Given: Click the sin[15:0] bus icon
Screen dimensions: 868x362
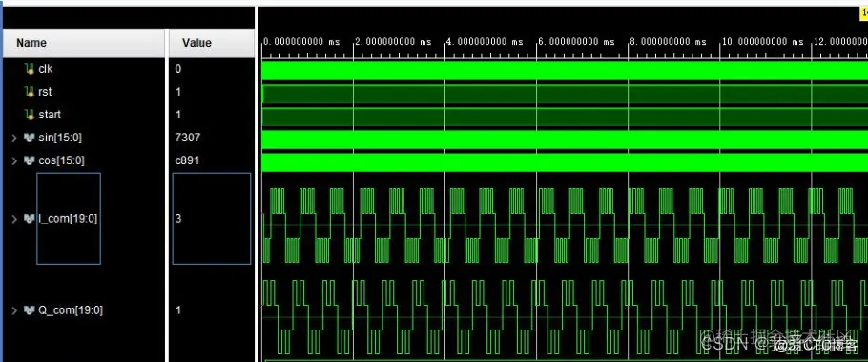Looking at the screenshot, I should point(30,138).
